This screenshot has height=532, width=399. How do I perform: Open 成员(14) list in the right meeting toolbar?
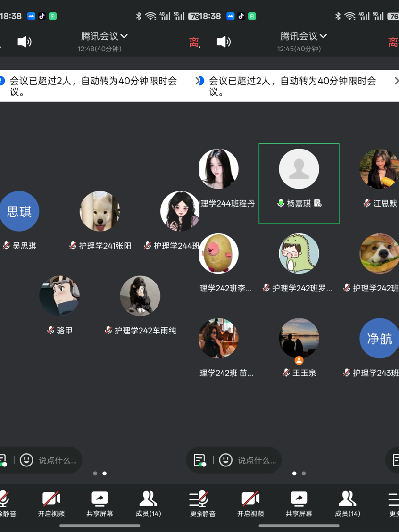tap(347, 504)
